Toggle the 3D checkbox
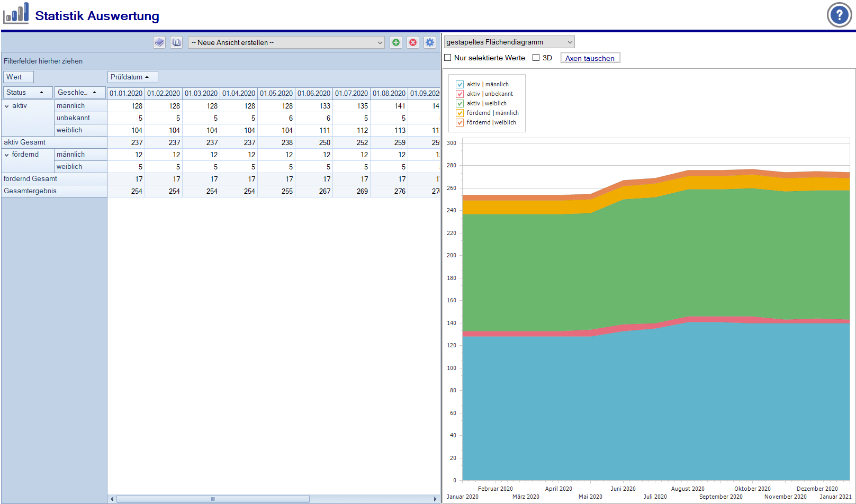The width and height of the screenshot is (856, 504). click(536, 58)
